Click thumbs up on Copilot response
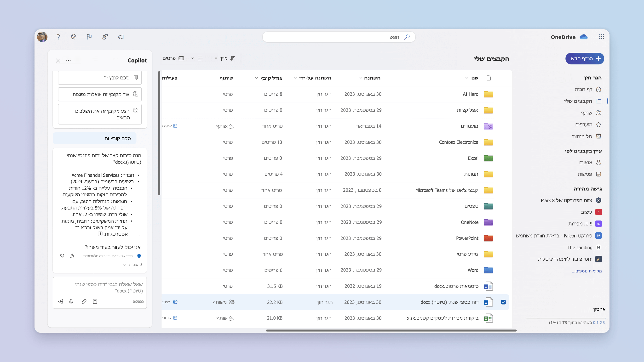The height and width of the screenshot is (362, 644). [72, 256]
